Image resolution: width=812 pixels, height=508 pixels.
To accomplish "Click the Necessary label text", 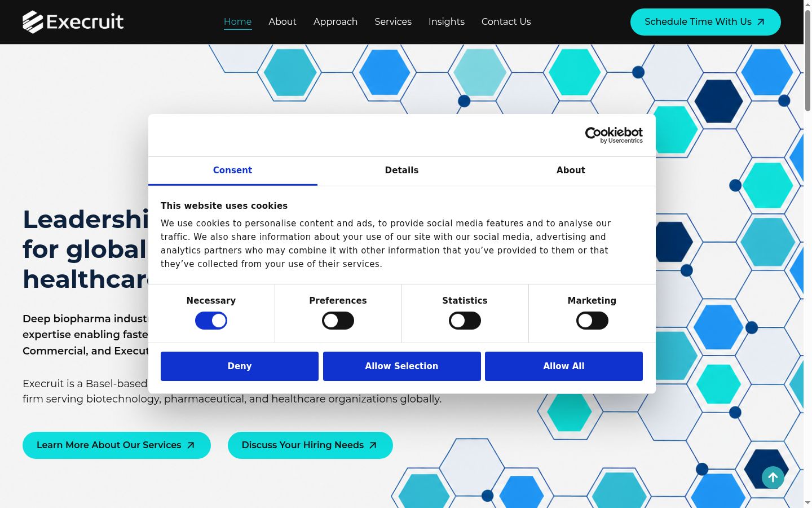I will click(x=211, y=301).
